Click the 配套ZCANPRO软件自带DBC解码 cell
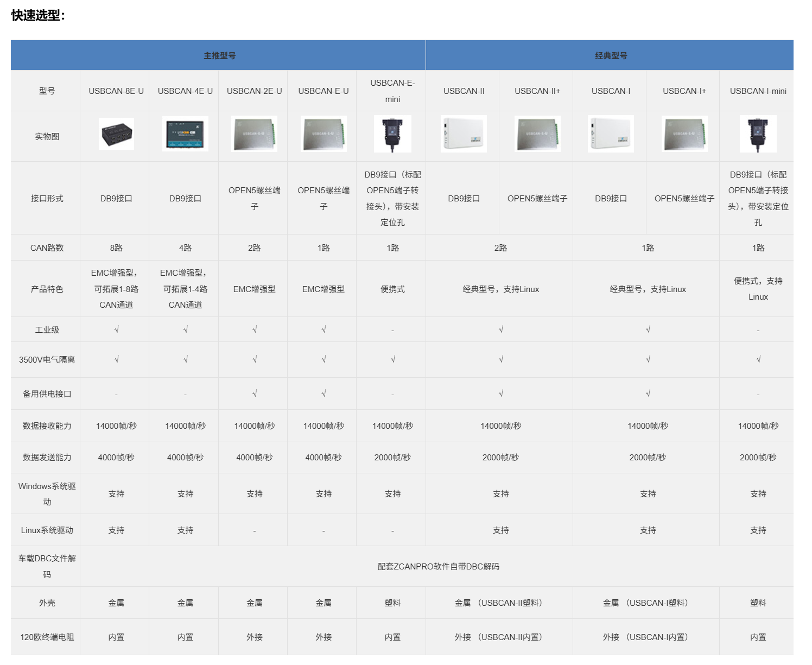812x665 pixels. [437, 566]
